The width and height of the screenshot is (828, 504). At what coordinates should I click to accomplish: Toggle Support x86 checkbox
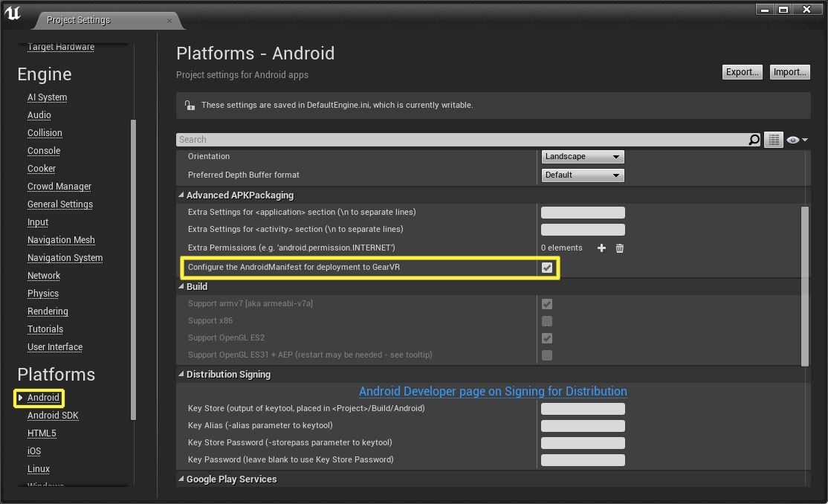(x=546, y=320)
